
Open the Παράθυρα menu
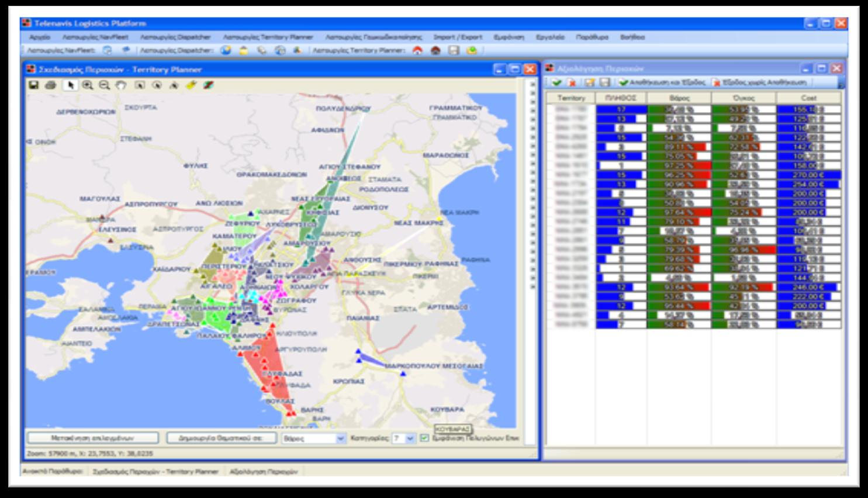(x=592, y=37)
